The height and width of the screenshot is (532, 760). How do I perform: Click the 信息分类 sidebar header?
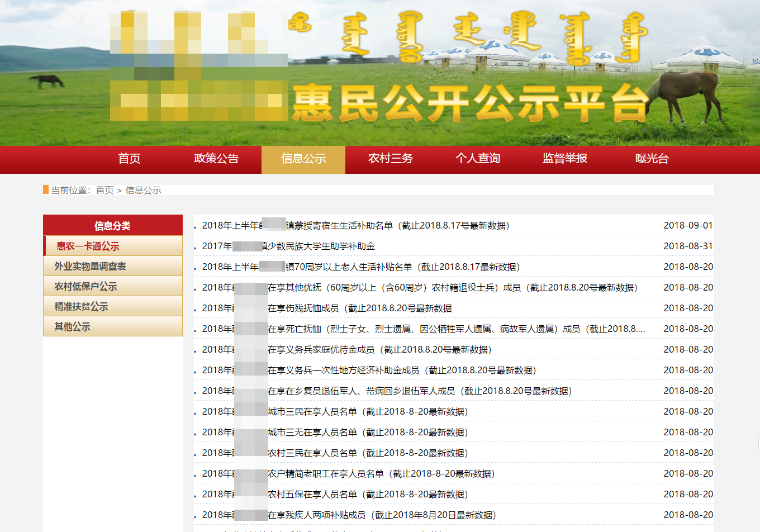coord(112,225)
